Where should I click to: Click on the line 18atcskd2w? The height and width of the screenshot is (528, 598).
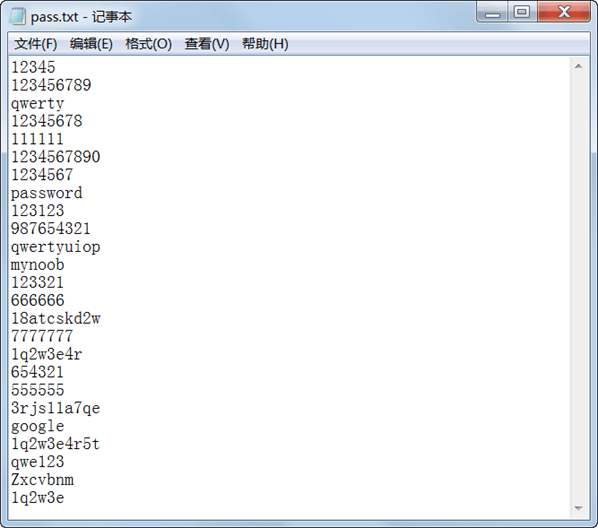(x=56, y=319)
